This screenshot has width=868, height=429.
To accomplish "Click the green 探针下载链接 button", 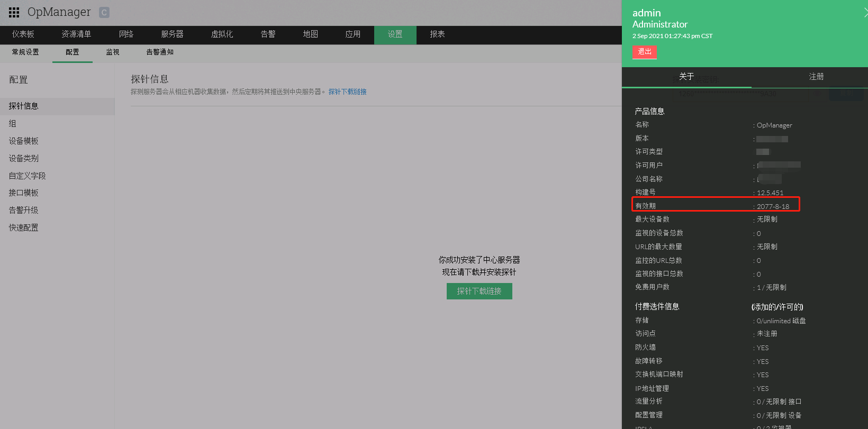I will point(479,291).
